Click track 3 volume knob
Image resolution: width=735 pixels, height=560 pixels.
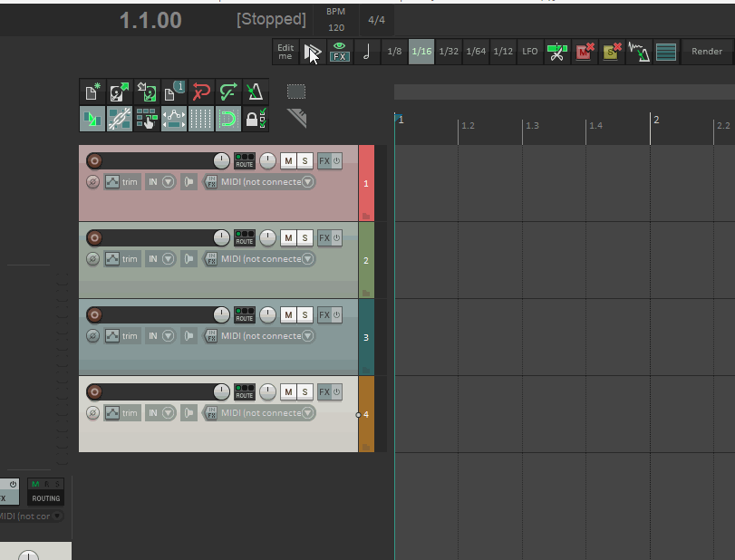coord(221,314)
